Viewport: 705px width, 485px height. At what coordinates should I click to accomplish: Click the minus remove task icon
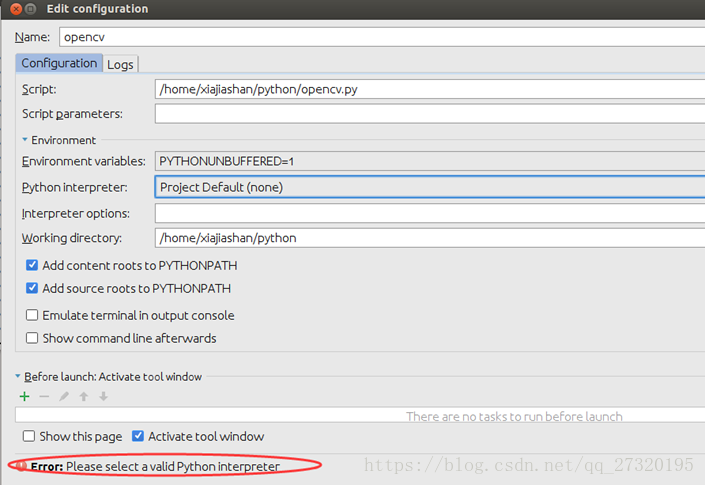[44, 396]
